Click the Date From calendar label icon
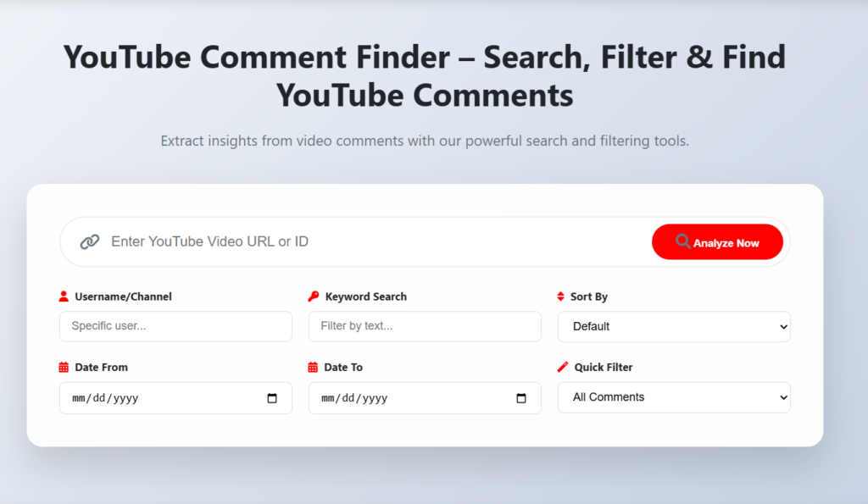 tap(64, 368)
